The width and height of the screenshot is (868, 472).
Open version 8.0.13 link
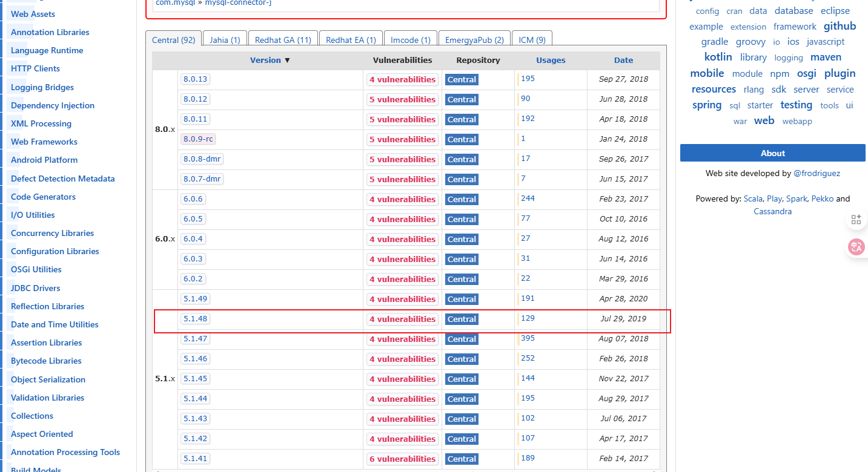coord(195,79)
